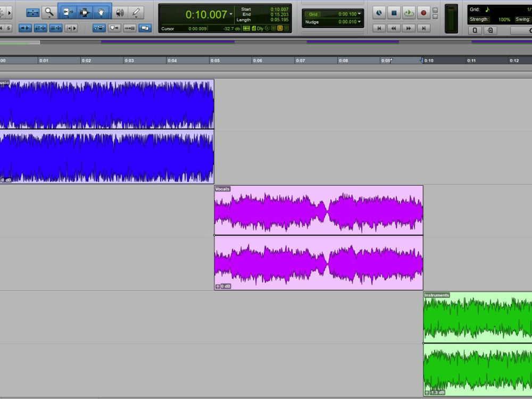Screen dimensions: 532x399
Task: Click the yellow Solo S indicator
Action: pos(280,29)
